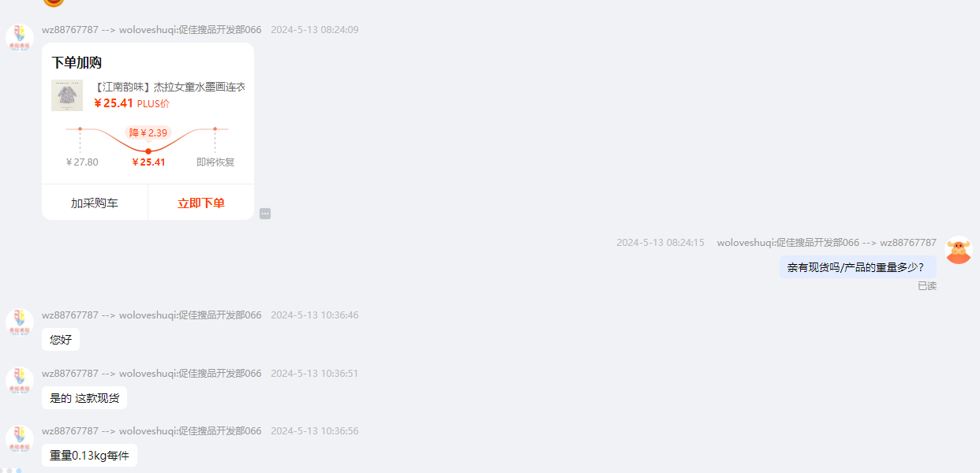Click the 降¥2.39 price drop badge
Image resolution: width=980 pixels, height=473 pixels.
148,132
